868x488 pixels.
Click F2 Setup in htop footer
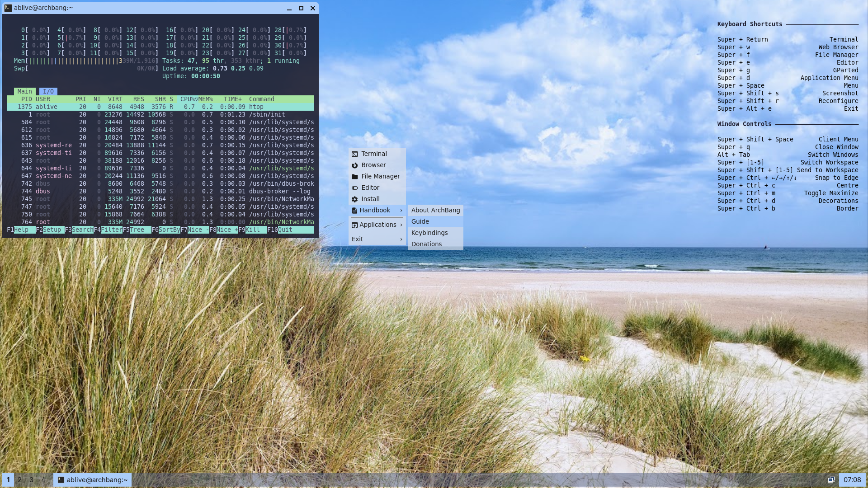[52, 230]
